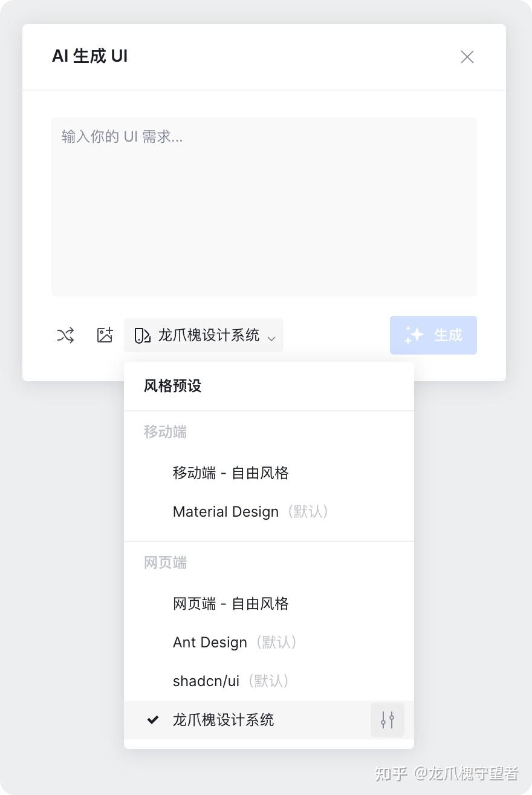This screenshot has height=795, width=532.
Task: Click the shuffle random prompt icon
Action: [x=65, y=335]
